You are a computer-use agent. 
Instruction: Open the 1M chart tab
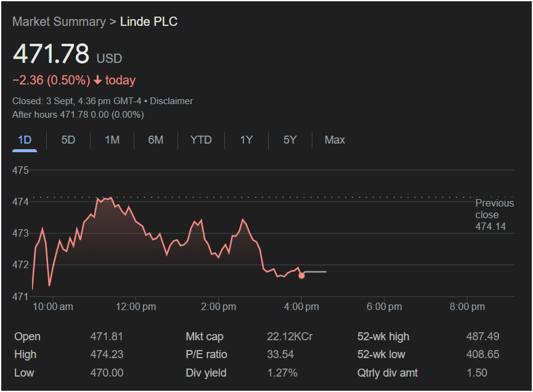coord(112,140)
